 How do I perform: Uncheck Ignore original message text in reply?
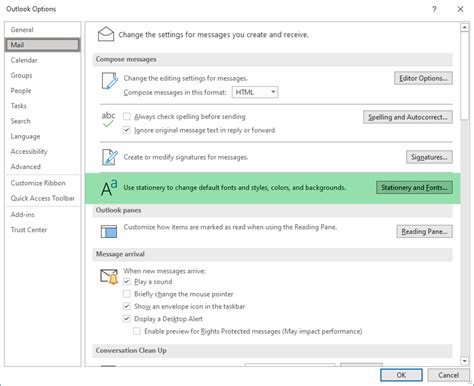pyautogui.click(x=127, y=130)
